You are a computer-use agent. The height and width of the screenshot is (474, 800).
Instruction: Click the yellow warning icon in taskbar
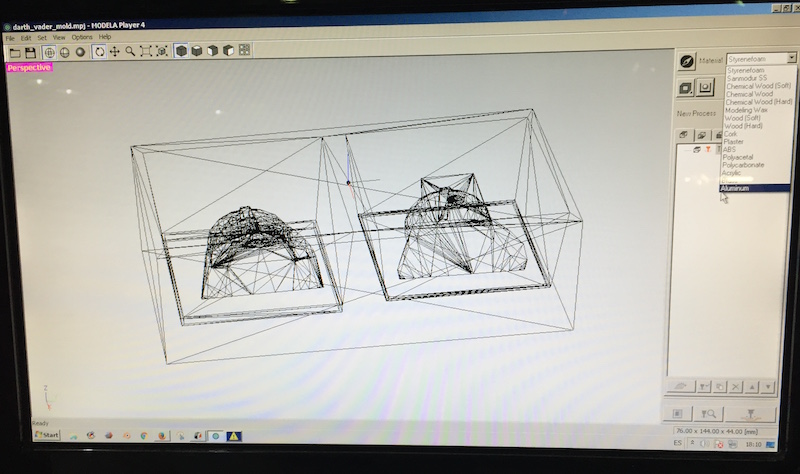click(234, 436)
